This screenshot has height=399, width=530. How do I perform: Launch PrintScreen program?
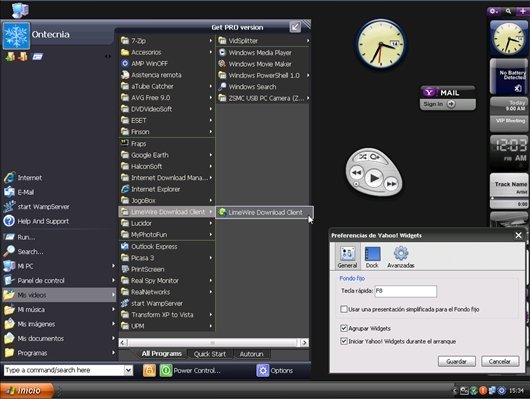click(x=167, y=269)
